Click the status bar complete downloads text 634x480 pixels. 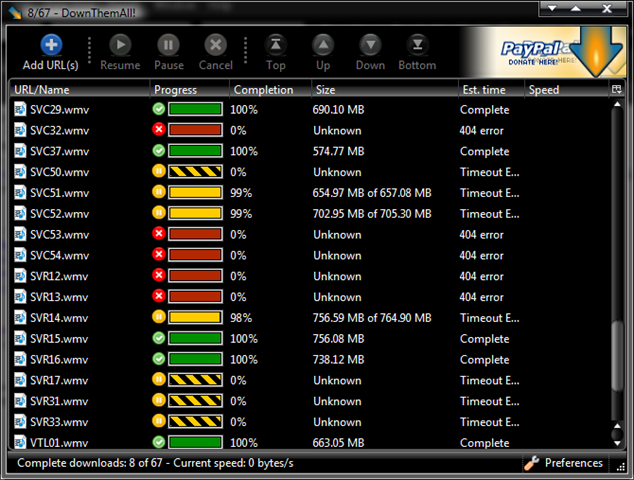point(155,463)
